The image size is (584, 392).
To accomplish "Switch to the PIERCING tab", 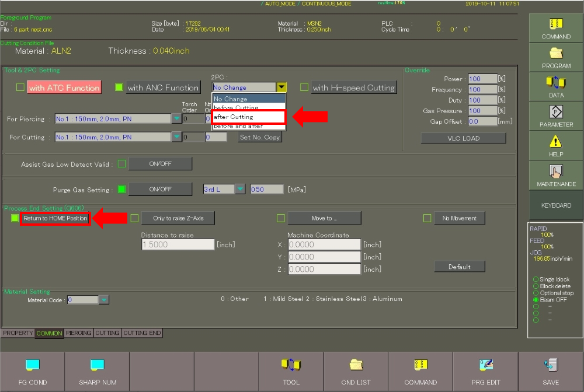I will pos(78,333).
